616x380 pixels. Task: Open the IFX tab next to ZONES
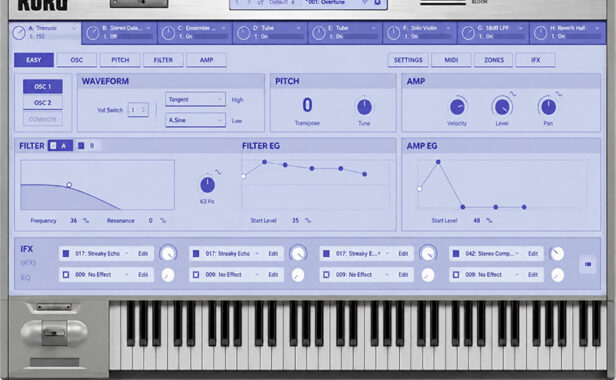[535, 60]
